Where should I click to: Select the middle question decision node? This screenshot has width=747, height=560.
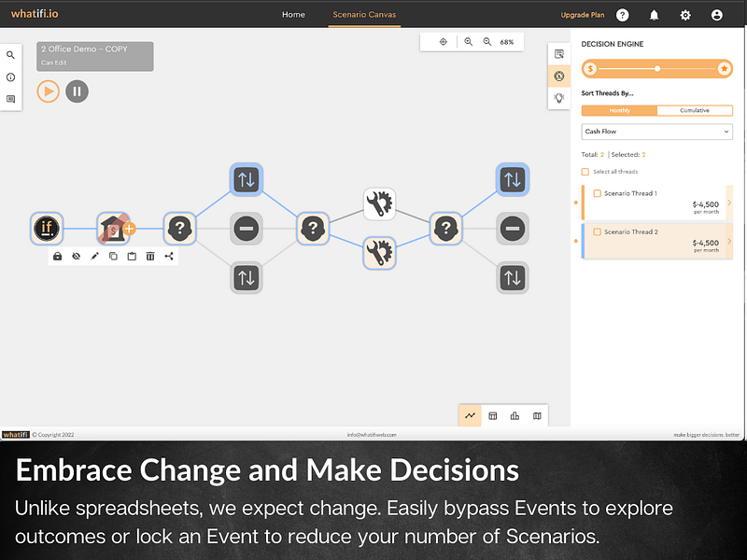pyautogui.click(x=313, y=229)
